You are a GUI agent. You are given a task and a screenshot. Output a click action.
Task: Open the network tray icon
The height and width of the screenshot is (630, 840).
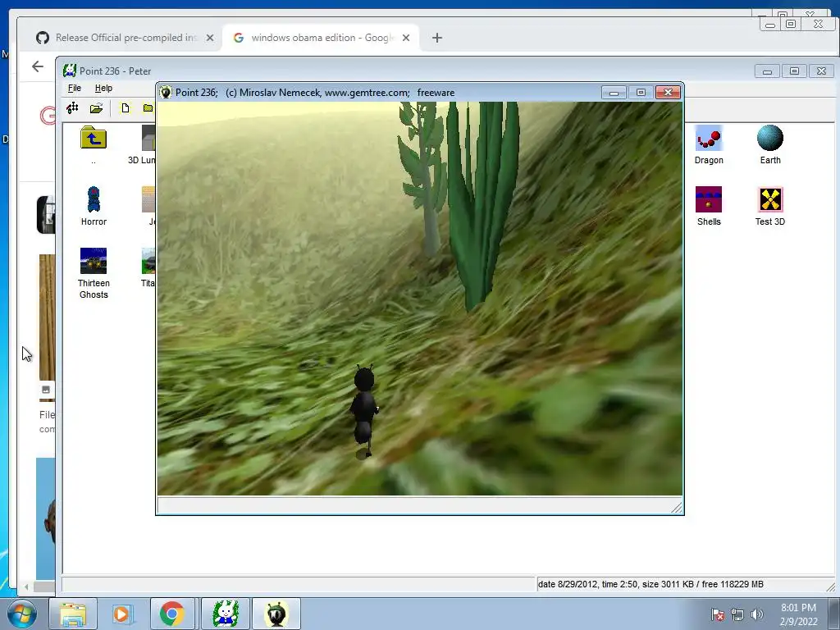737,614
